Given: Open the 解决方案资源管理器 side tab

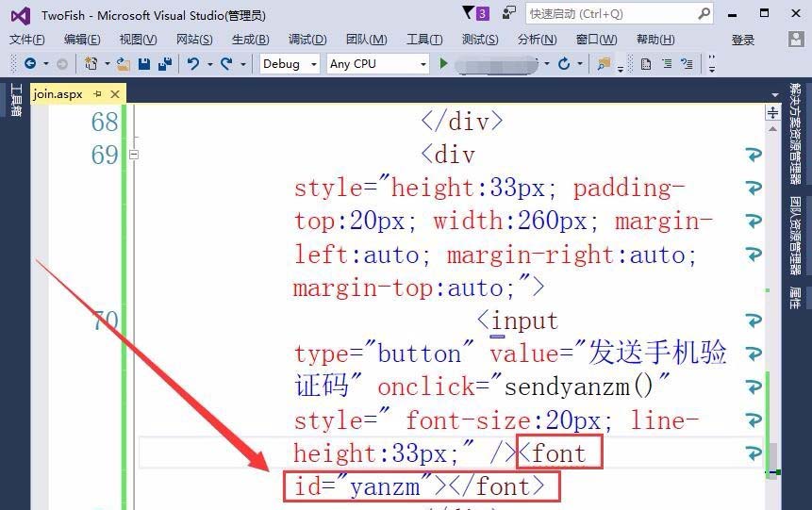Looking at the screenshot, I should tap(795, 134).
